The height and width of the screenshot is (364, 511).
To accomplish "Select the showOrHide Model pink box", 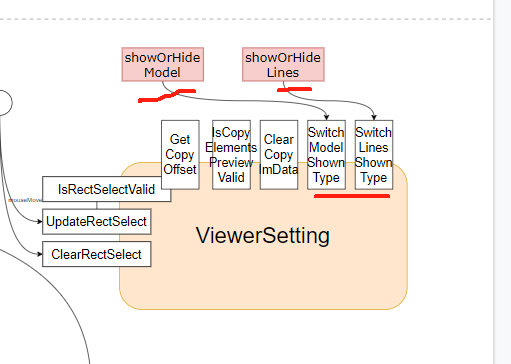I will coord(163,64).
